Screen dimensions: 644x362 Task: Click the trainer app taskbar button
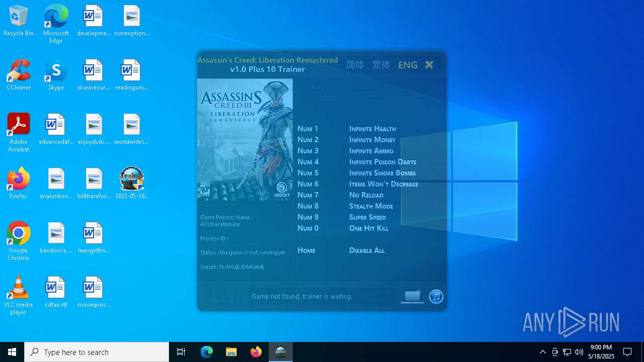[x=281, y=352]
